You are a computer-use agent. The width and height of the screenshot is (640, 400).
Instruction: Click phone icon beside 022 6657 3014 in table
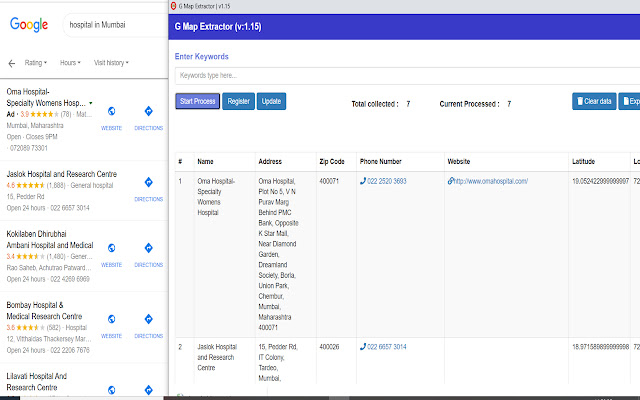click(x=363, y=347)
